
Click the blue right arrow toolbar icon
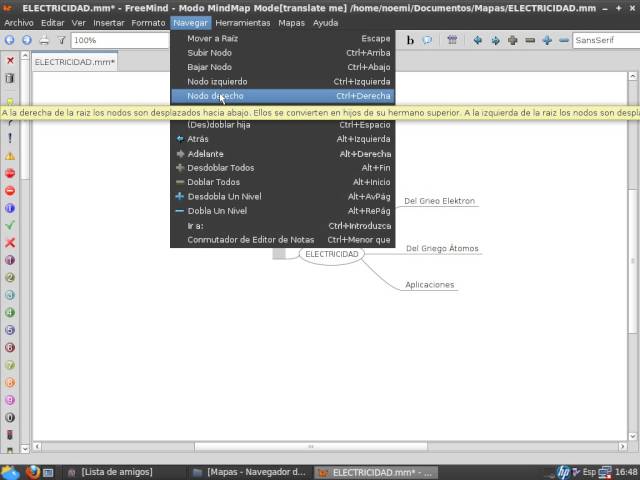tap(496, 40)
